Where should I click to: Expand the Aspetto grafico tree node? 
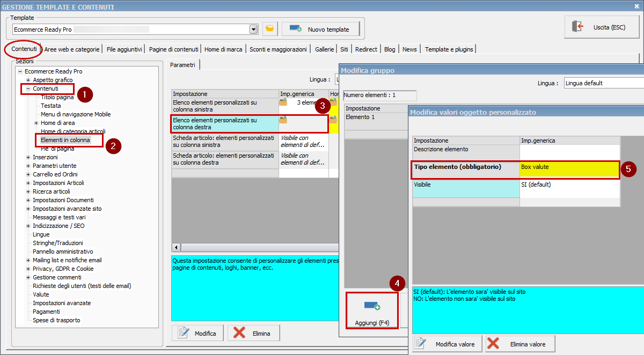[28, 80]
